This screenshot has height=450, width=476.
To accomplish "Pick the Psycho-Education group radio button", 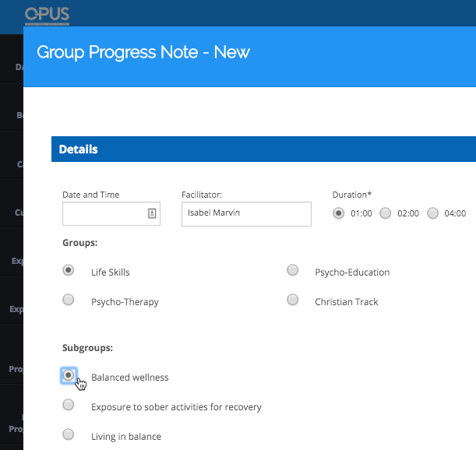I will pos(293,270).
